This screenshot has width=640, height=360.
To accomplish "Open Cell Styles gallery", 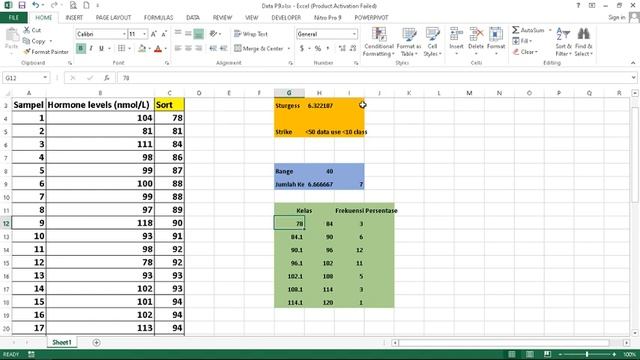I will coord(432,42).
